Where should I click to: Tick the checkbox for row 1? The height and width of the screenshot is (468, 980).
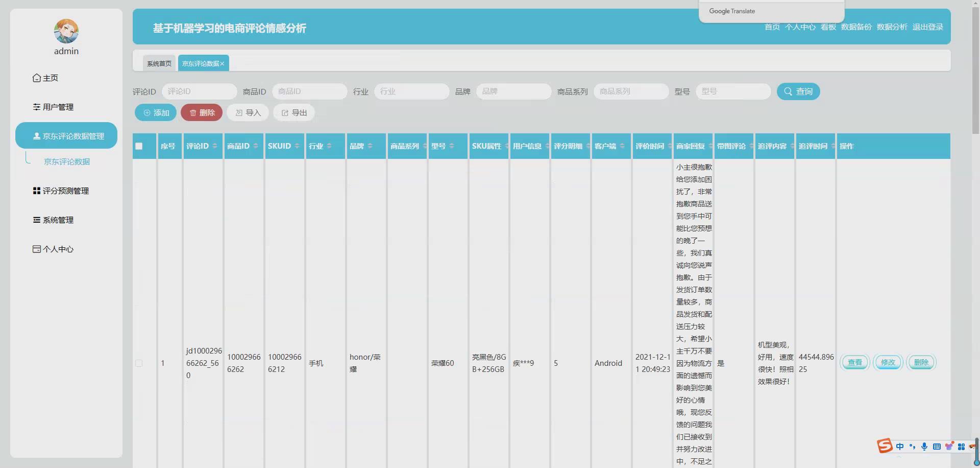pyautogui.click(x=139, y=363)
